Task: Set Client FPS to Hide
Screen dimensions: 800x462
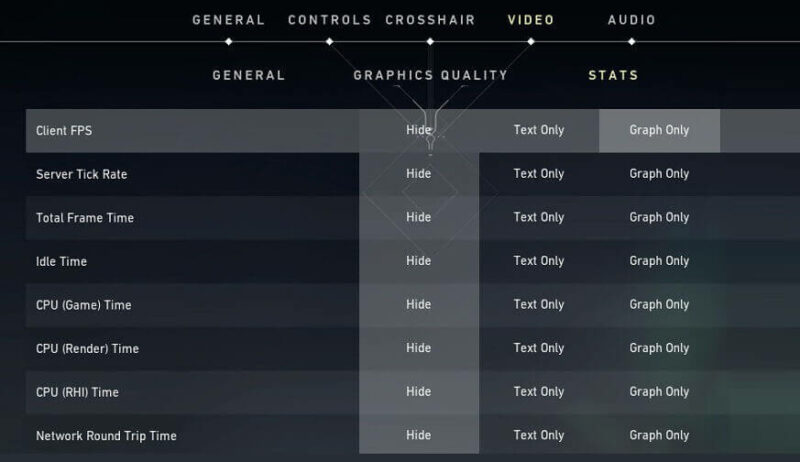Action: (x=419, y=131)
